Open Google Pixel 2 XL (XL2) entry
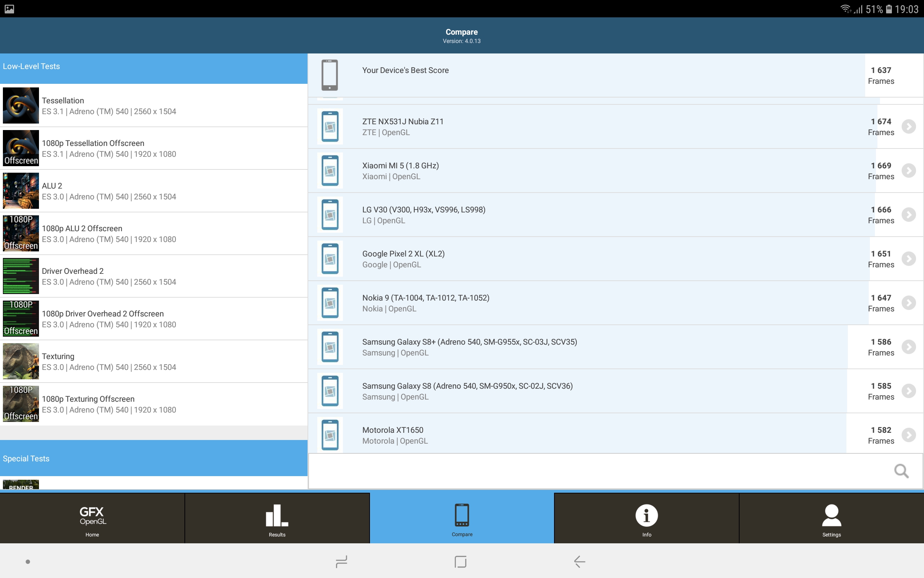The image size is (924, 578). tap(615, 259)
